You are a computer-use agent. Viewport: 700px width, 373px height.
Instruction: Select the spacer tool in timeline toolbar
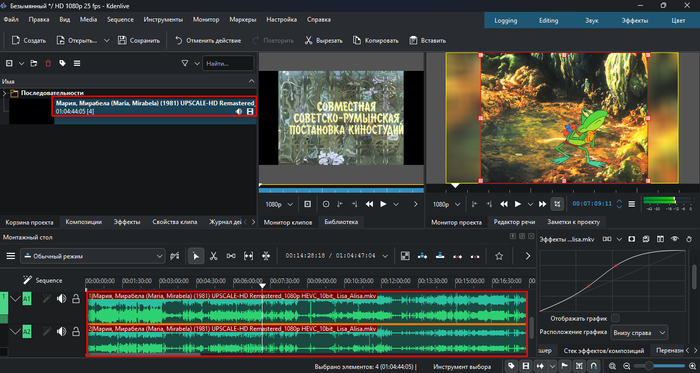(231, 256)
